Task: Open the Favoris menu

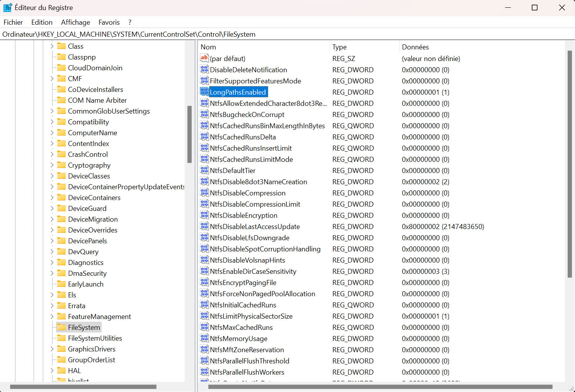Action: pyautogui.click(x=109, y=22)
